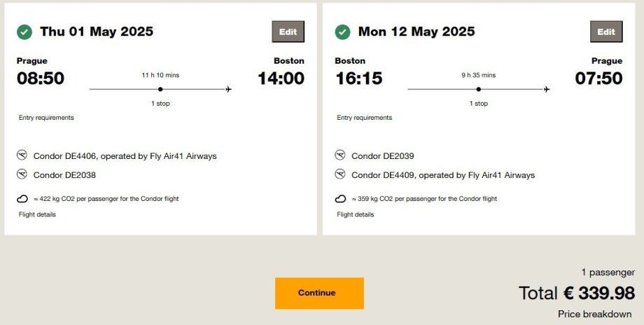
Task: Click the stop dot on outbound route line
Action: [160, 90]
